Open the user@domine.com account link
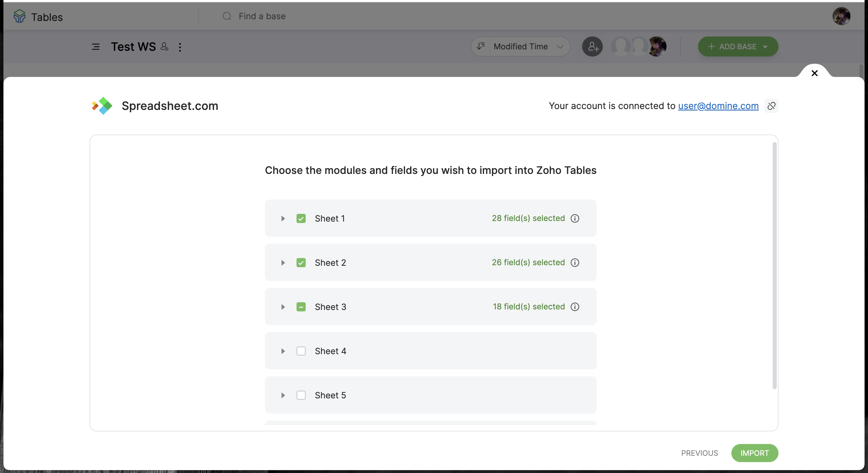Image resolution: width=868 pixels, height=473 pixels. (718, 106)
